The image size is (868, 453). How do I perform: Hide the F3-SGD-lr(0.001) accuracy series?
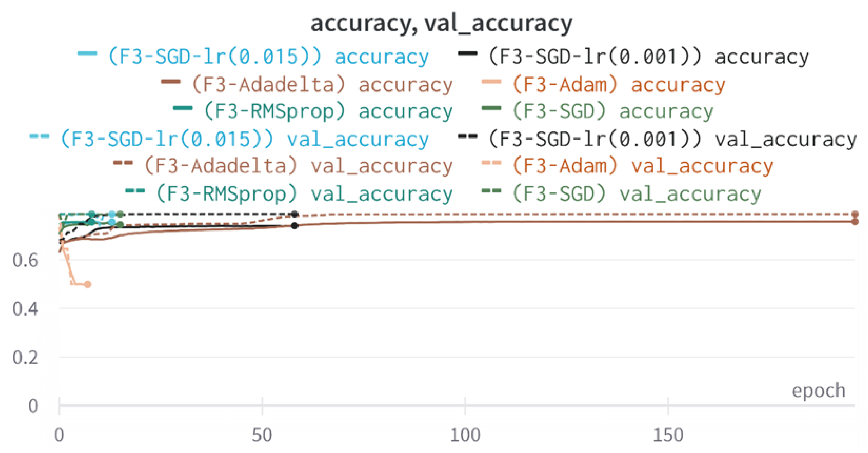[648, 57]
